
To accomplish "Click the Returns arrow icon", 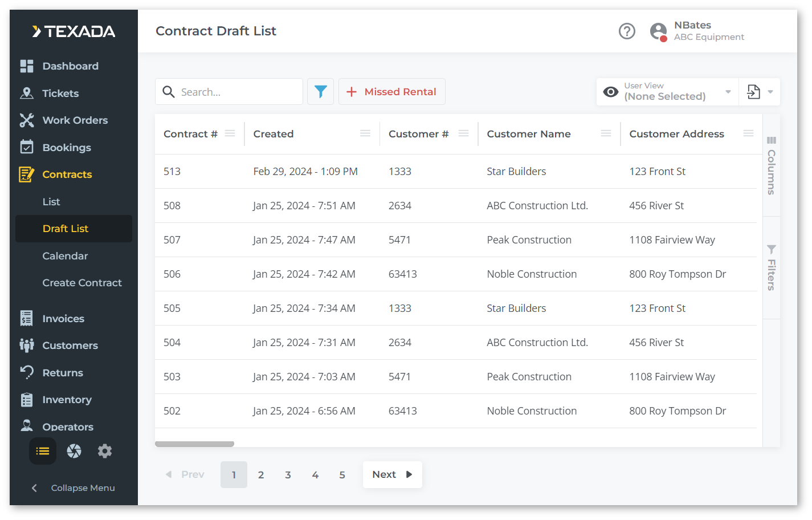I will pos(27,372).
